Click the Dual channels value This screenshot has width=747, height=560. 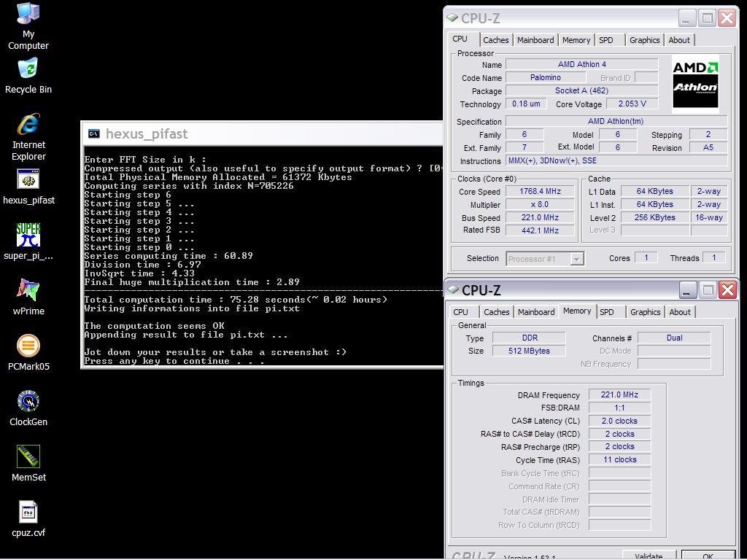[674, 338]
